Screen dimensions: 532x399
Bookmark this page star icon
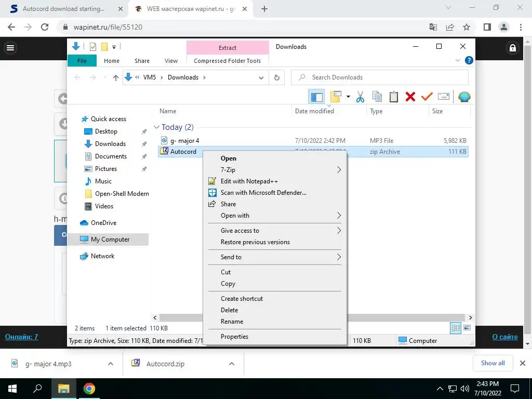point(467,27)
